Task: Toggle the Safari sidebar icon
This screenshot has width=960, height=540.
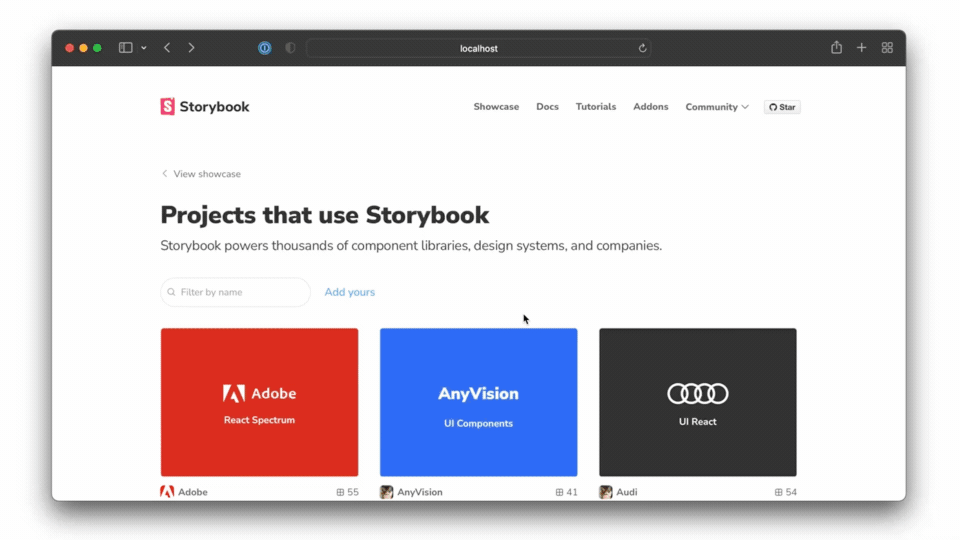Action: (x=126, y=48)
